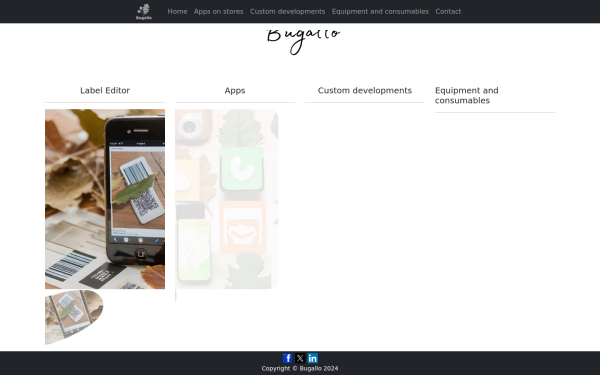Open the Facebook icon in the footer

[287, 358]
